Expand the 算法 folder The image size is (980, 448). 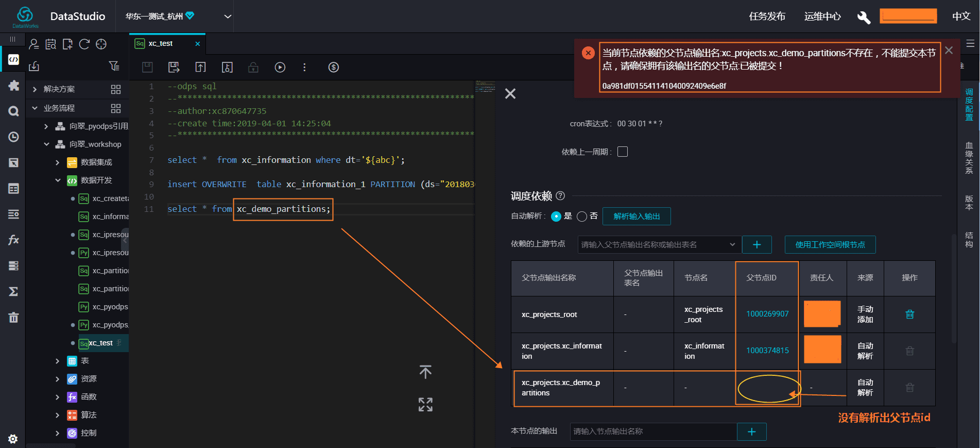57,415
